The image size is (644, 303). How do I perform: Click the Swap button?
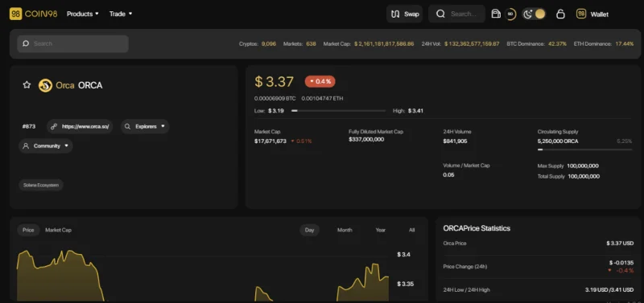(405, 14)
